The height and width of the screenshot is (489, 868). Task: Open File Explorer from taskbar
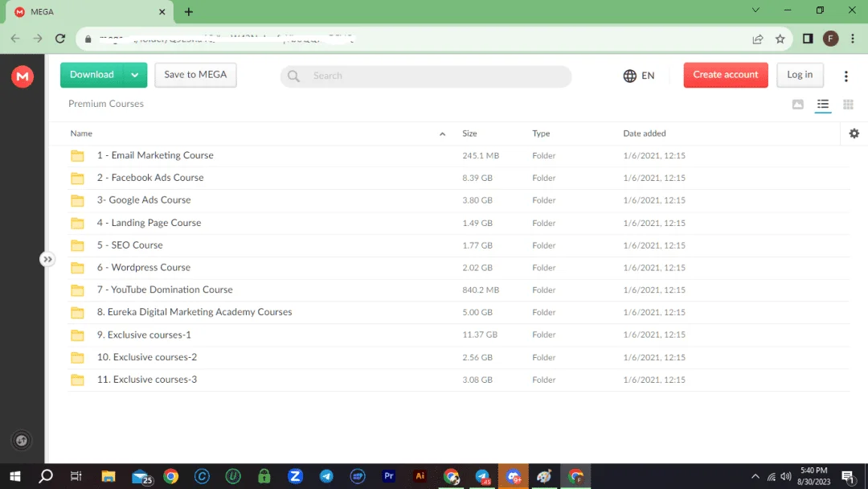(108, 476)
